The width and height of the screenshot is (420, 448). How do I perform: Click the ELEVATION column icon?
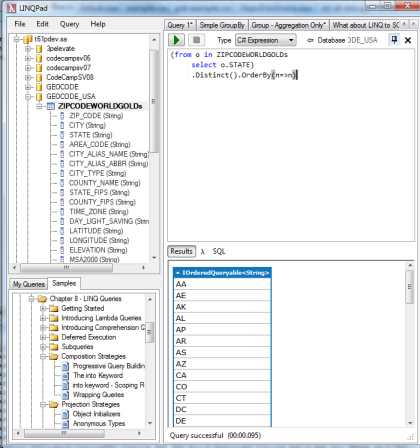point(62,250)
